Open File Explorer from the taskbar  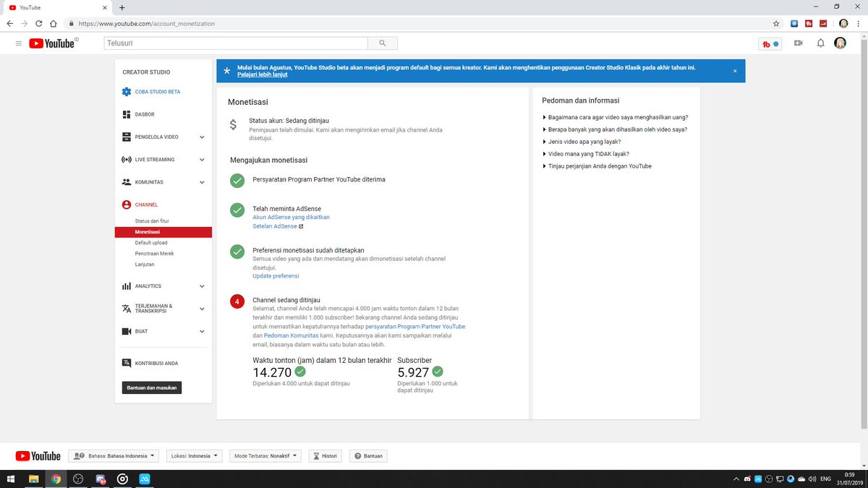pyautogui.click(x=33, y=479)
